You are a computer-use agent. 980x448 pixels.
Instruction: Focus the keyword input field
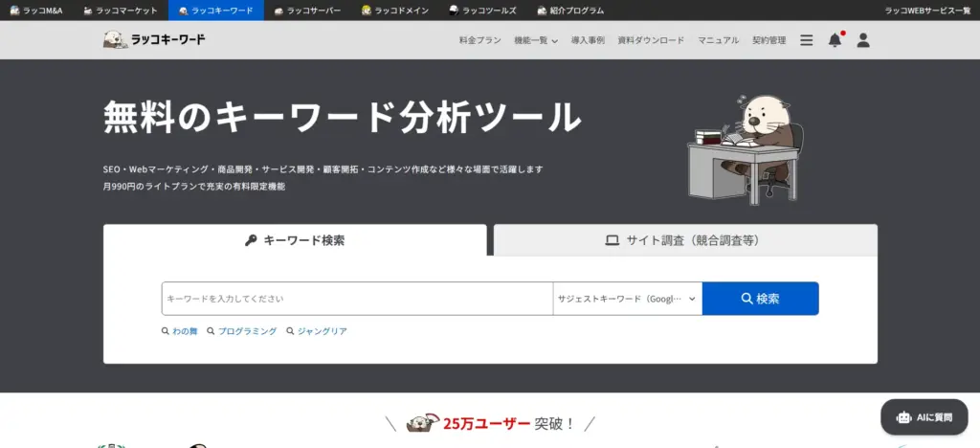[357, 299]
